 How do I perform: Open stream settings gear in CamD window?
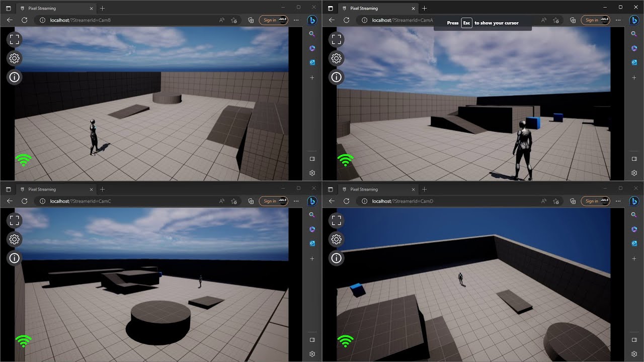click(337, 239)
